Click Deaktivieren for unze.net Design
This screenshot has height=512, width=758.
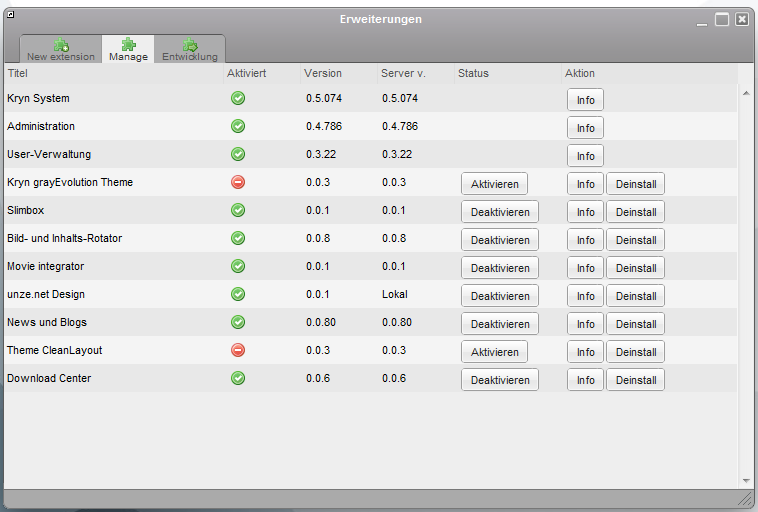[500, 296]
